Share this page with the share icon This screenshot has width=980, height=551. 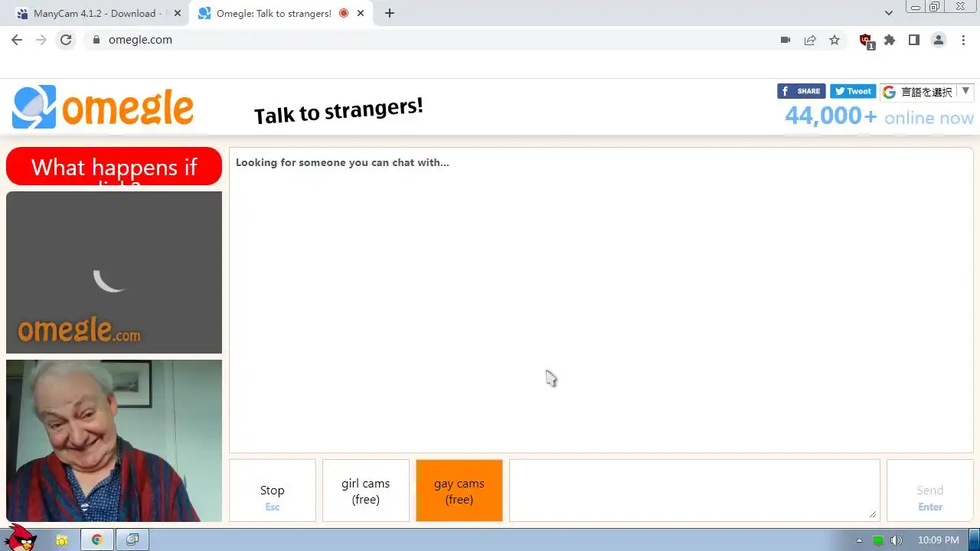coord(810,40)
